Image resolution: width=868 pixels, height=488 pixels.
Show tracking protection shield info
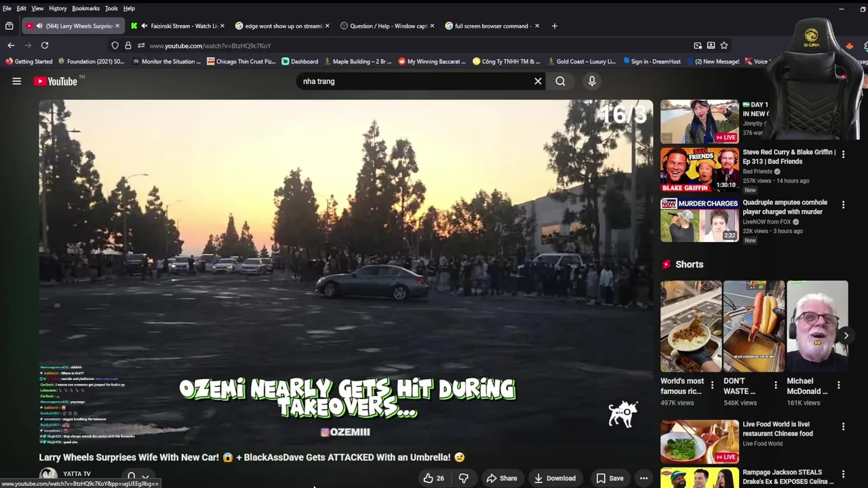pos(115,45)
